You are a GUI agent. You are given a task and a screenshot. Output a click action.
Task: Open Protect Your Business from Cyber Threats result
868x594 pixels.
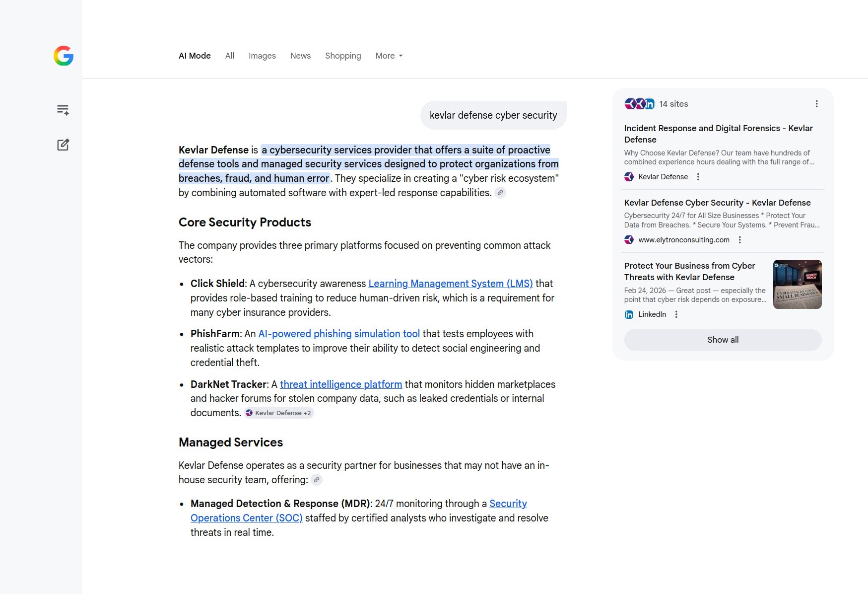point(689,271)
